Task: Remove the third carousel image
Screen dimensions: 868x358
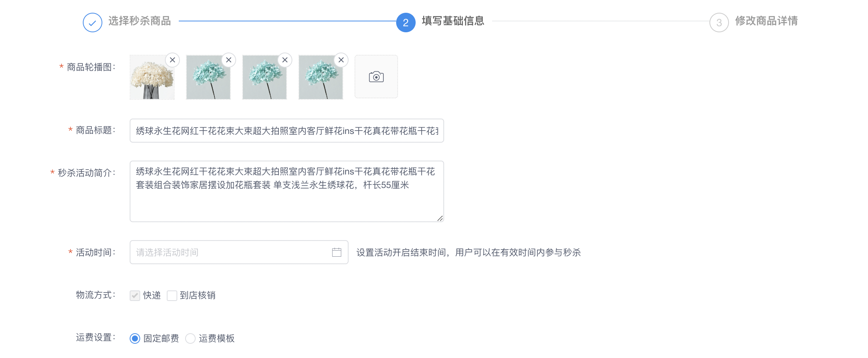Action: pyautogui.click(x=285, y=60)
